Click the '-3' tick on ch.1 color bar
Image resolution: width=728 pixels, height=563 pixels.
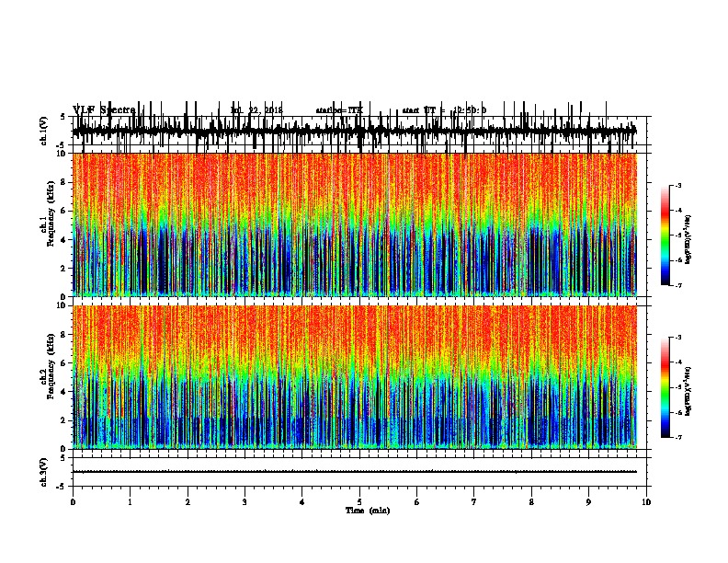click(678, 186)
